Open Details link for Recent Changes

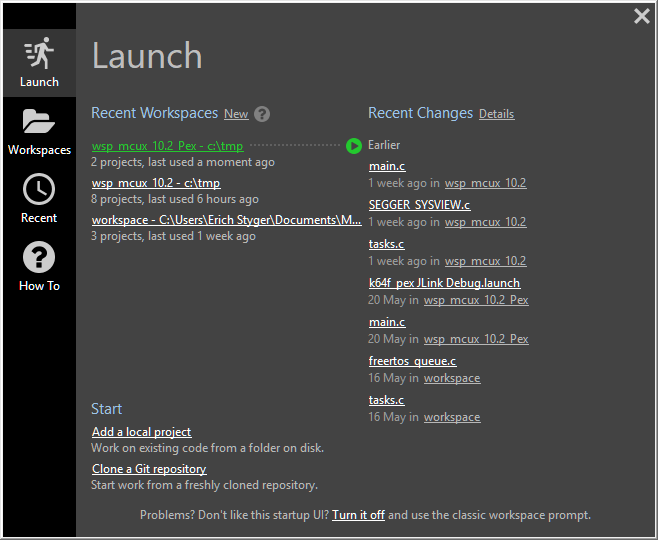pyautogui.click(x=496, y=114)
